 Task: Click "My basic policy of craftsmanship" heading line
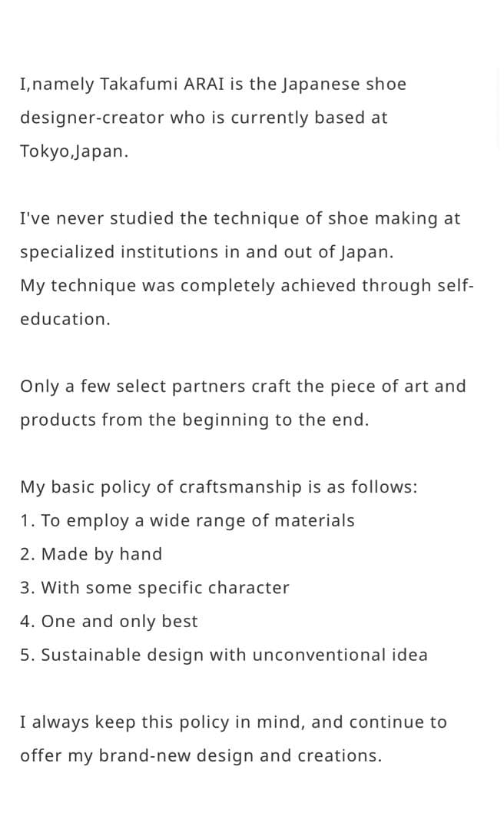(218, 487)
